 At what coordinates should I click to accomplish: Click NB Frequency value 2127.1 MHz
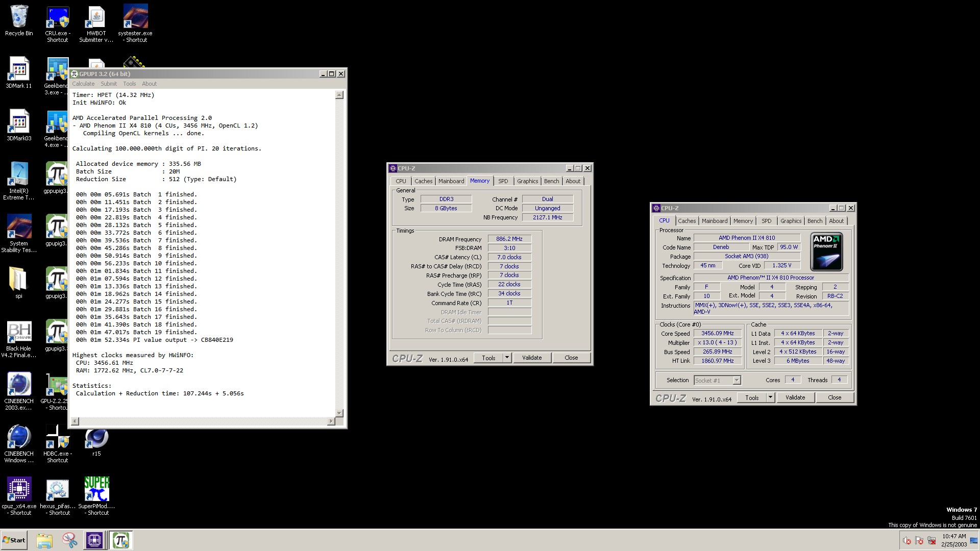coord(547,217)
